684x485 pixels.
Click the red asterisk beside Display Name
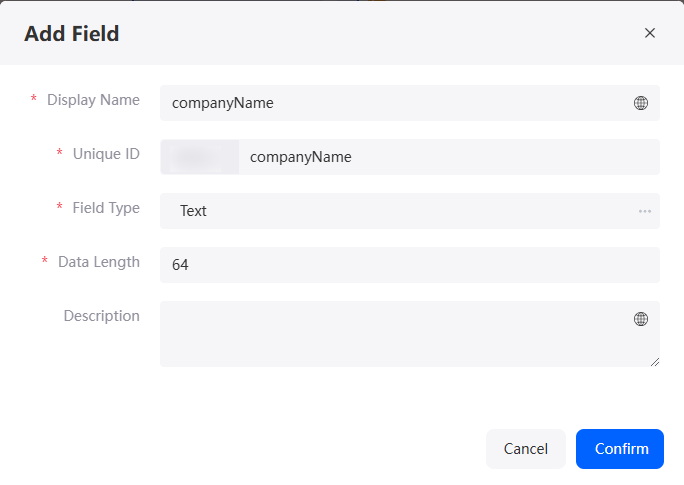tap(34, 98)
